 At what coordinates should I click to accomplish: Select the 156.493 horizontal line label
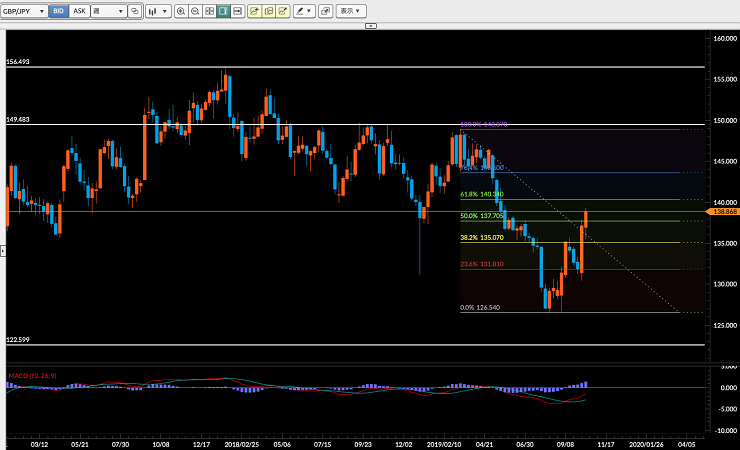(x=18, y=62)
